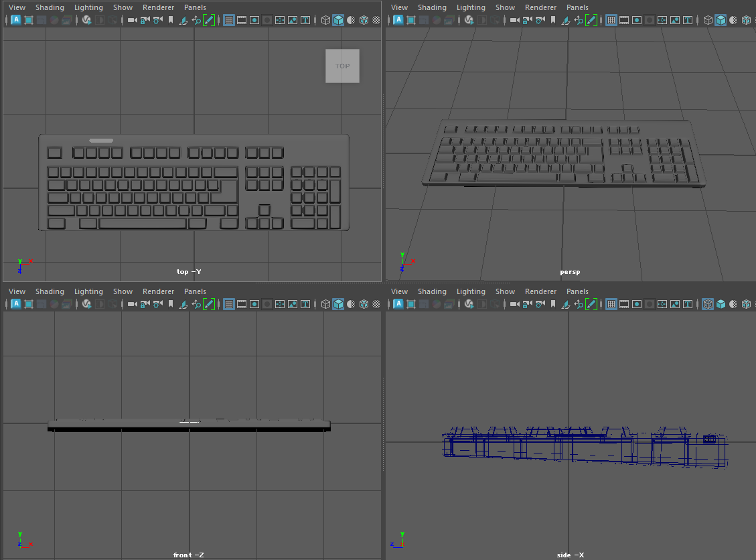The width and height of the screenshot is (756, 560).
Task: Click Grease Pencil icon in persp toolbar
Action: pos(591,20)
